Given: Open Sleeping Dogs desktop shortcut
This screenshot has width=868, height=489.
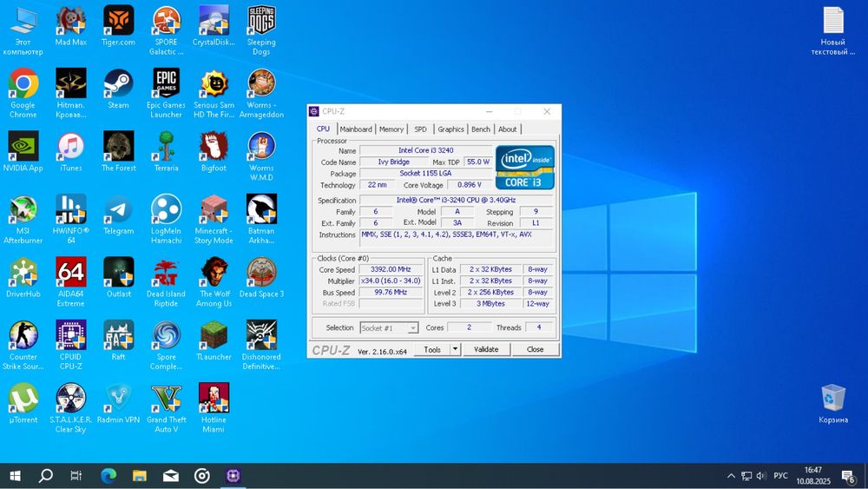Looking at the screenshot, I should (261, 30).
